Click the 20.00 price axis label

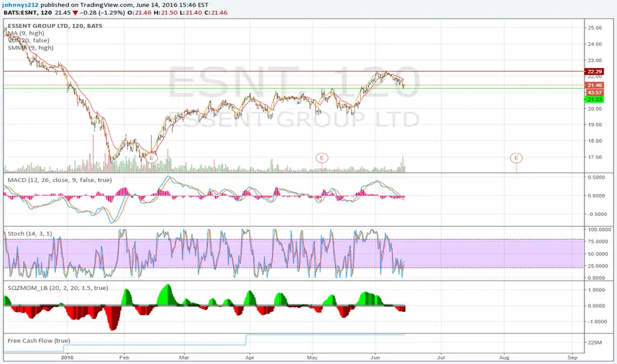[594, 109]
